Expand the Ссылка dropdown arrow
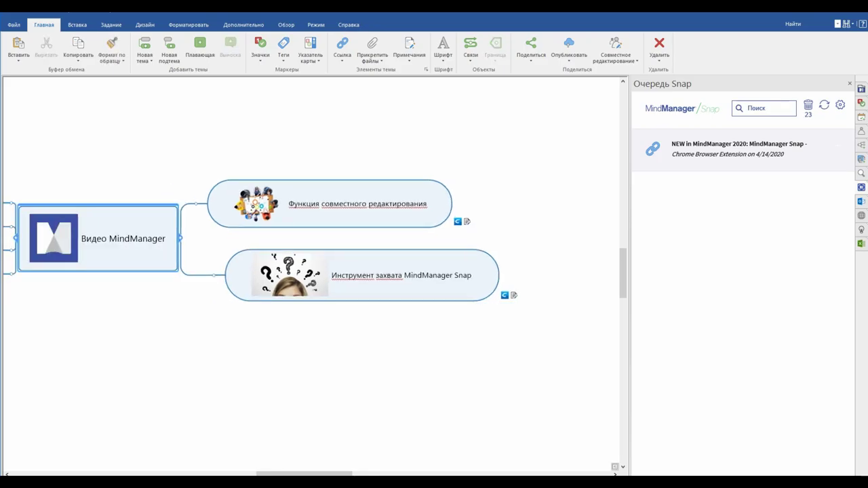This screenshot has width=868, height=488. point(342,61)
